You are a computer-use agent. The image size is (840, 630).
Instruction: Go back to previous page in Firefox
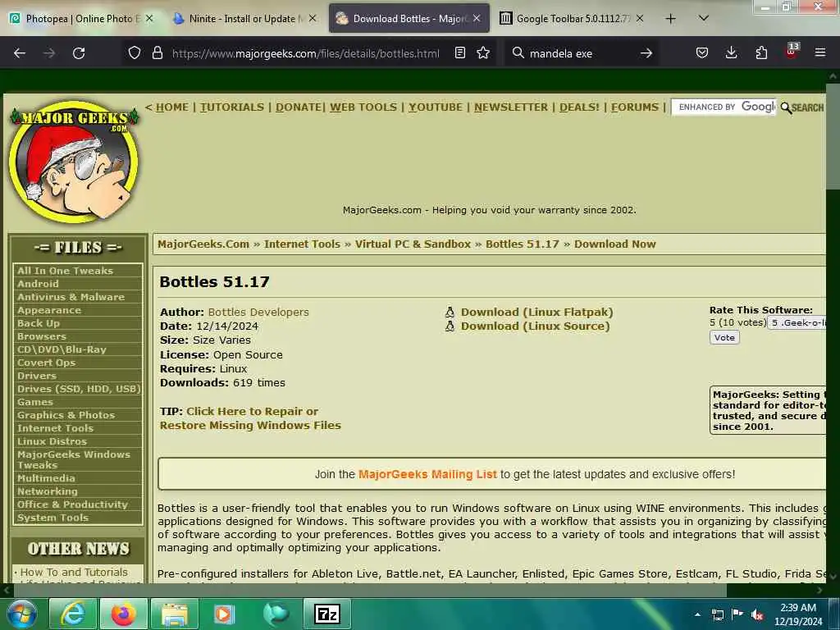(20, 53)
